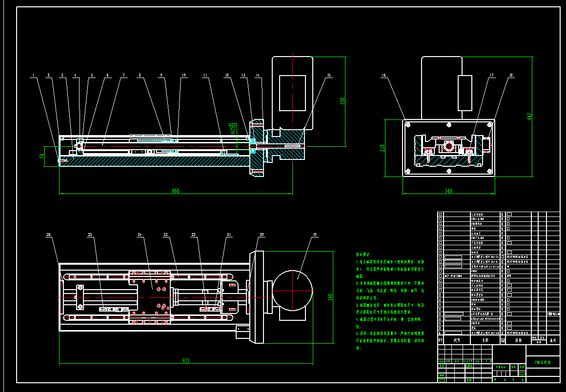Click the 代号 column header in parts list

tap(457, 340)
